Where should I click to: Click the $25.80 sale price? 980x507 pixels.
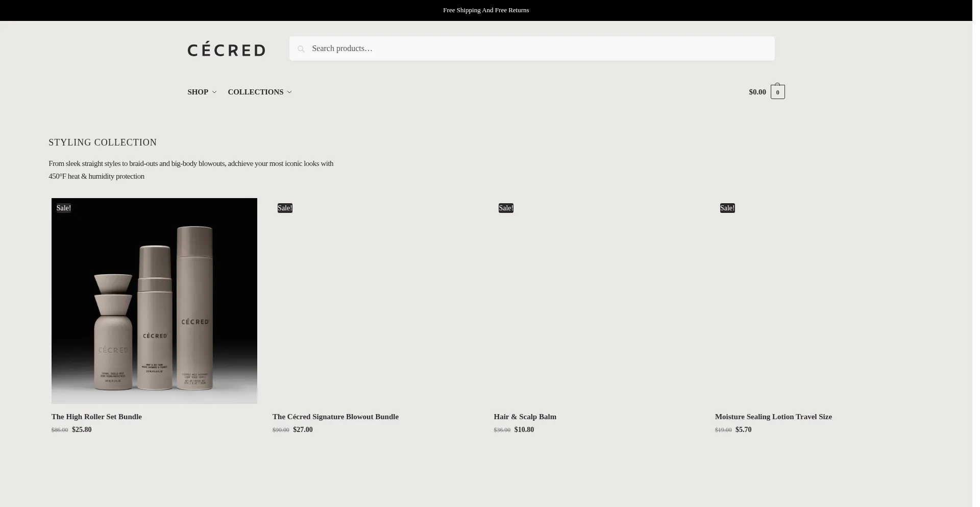point(82,429)
